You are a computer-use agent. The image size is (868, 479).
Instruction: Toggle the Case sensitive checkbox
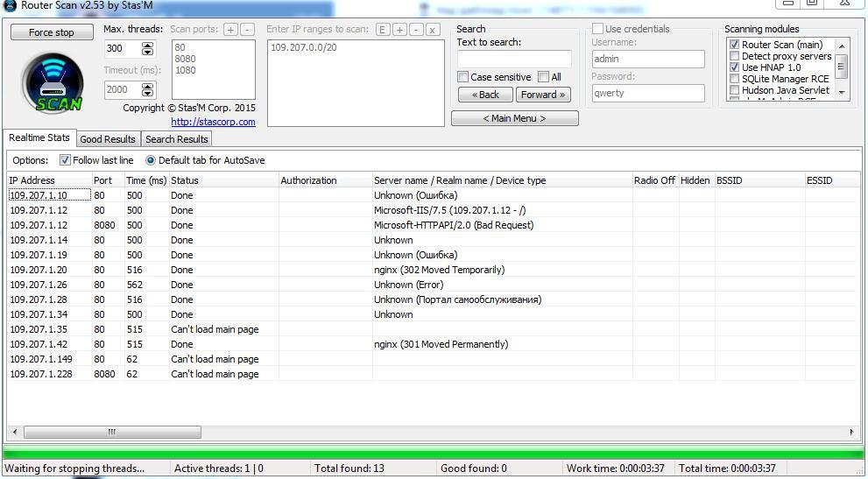(x=462, y=77)
